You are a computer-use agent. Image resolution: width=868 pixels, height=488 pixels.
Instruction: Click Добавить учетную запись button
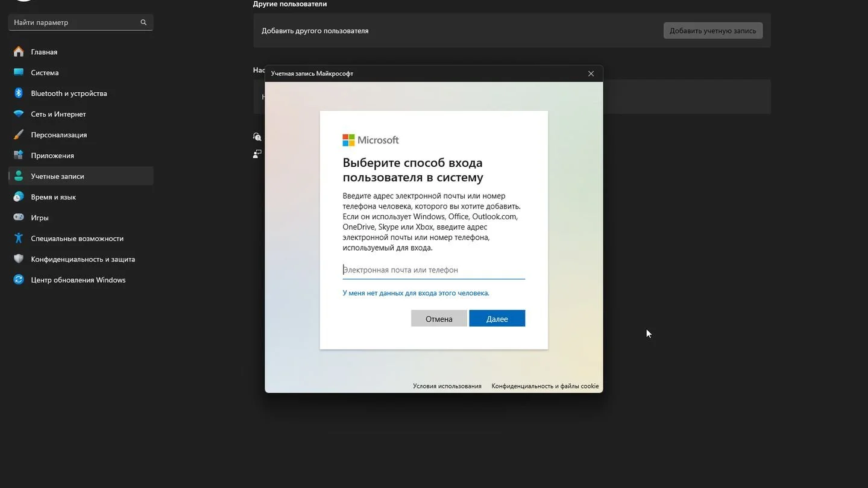tap(713, 31)
